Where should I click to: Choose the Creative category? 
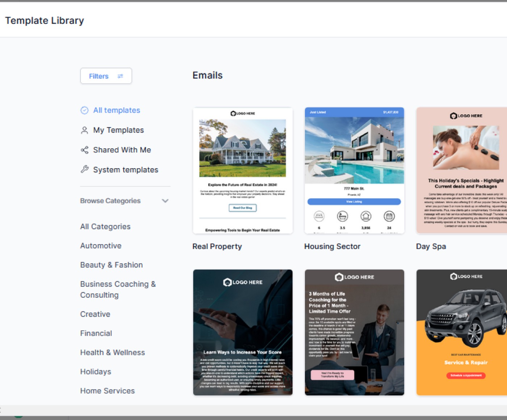pyautogui.click(x=95, y=314)
